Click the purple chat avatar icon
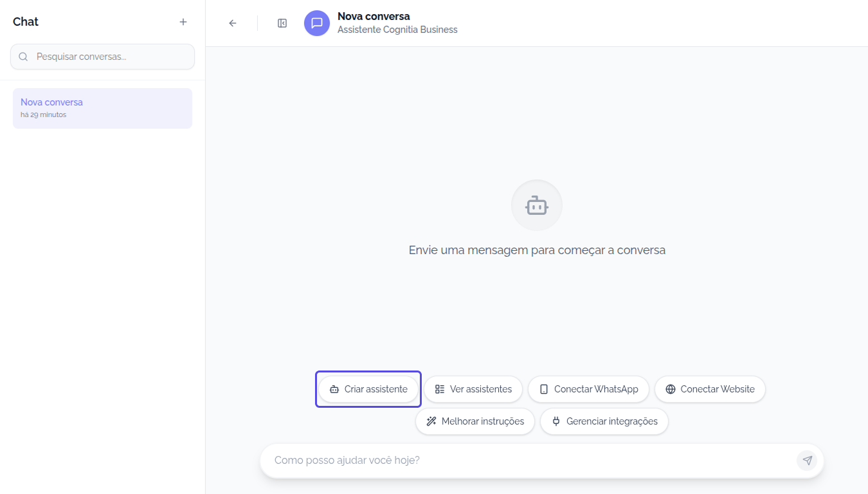 317,23
